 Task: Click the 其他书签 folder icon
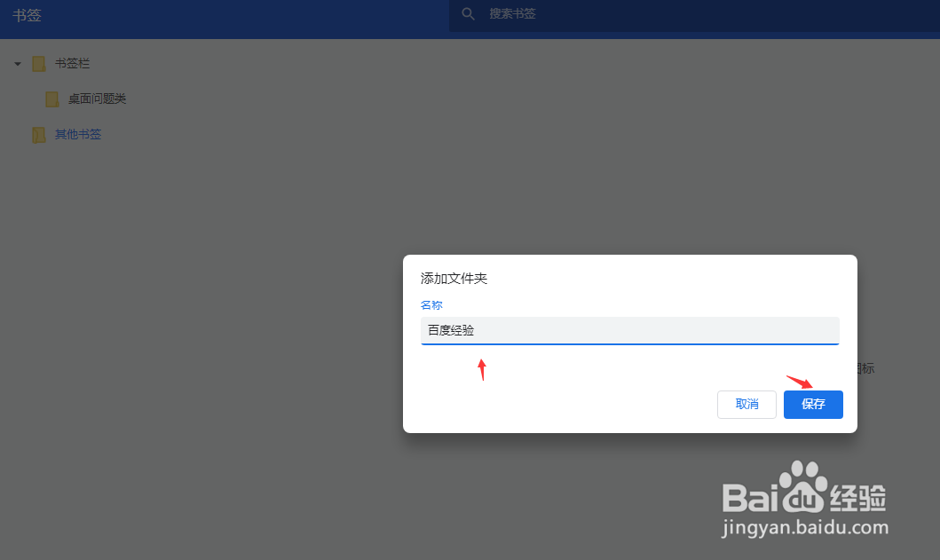[38, 134]
